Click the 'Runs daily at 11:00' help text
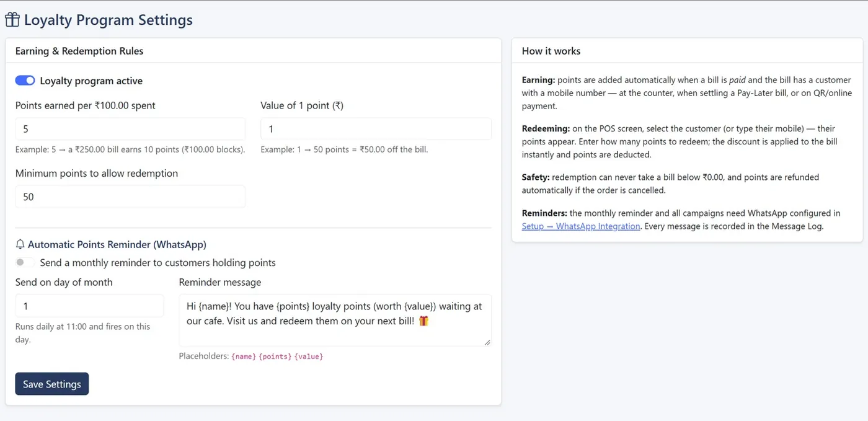The height and width of the screenshot is (421, 868). (83, 333)
